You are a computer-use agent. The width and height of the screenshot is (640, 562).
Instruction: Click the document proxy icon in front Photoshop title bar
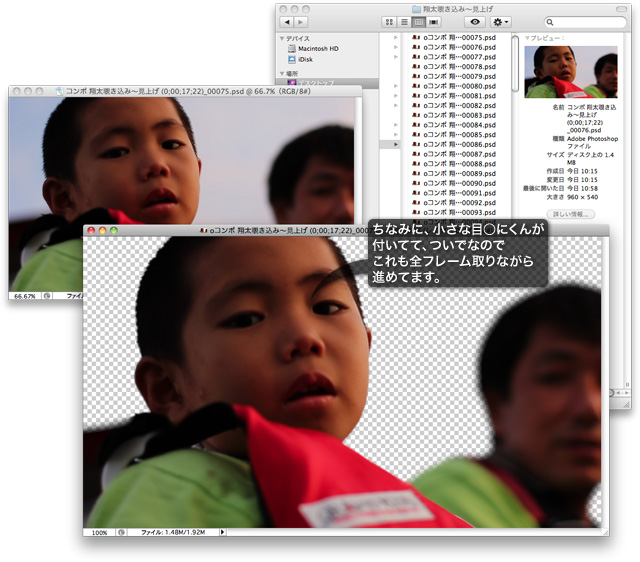pos(203,231)
